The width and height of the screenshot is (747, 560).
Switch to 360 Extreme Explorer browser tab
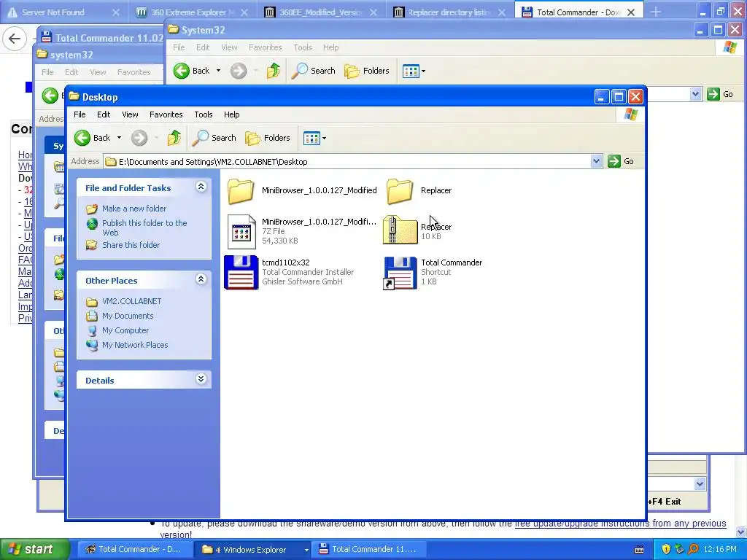(x=193, y=12)
